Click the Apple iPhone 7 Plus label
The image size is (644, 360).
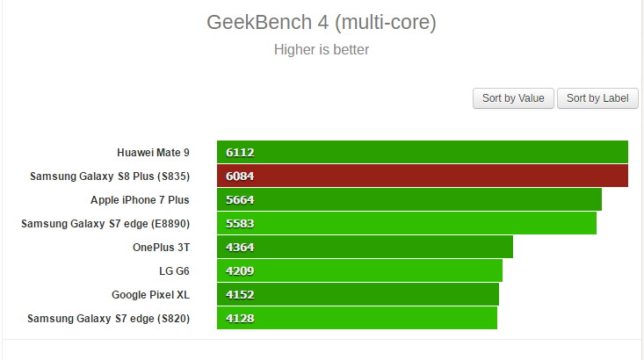[140, 200]
